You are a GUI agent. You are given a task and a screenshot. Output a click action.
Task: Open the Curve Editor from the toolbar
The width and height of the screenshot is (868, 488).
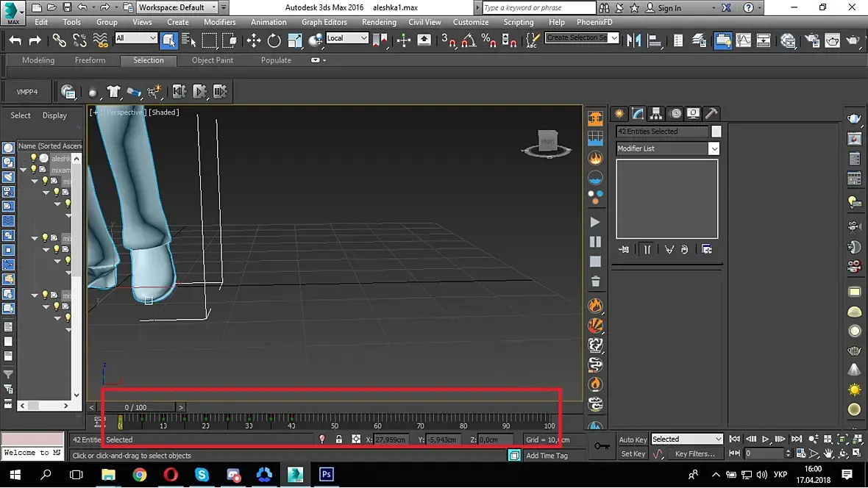[744, 40]
